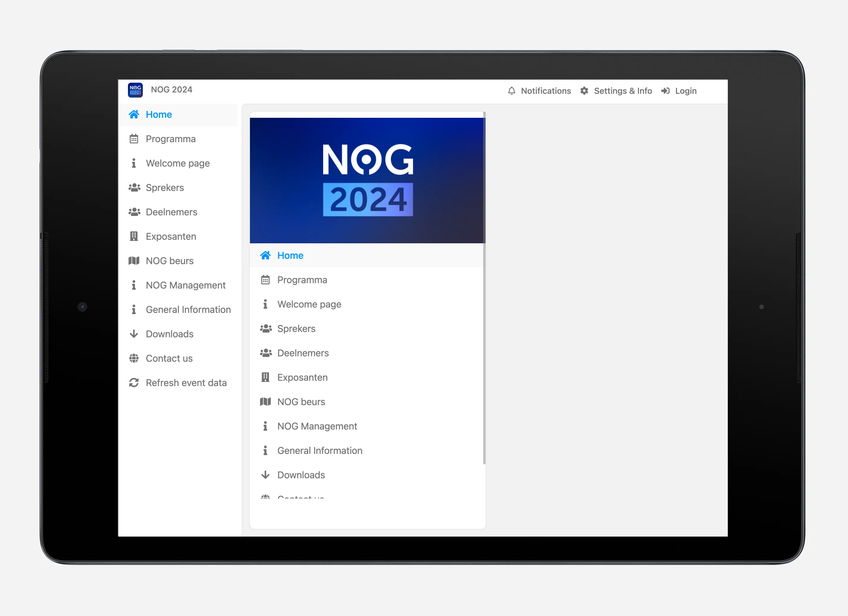Image resolution: width=848 pixels, height=616 pixels.
Task: Expand the NOG Management section
Action: click(185, 285)
